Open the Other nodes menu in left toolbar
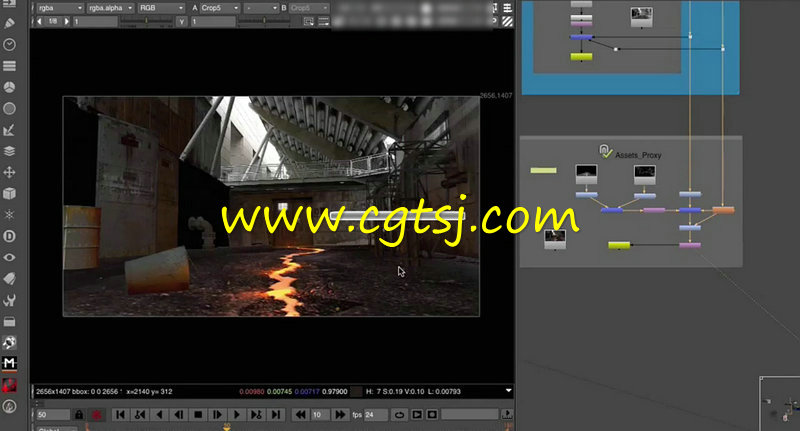Screen dimensions: 800x431 pos(9,321)
